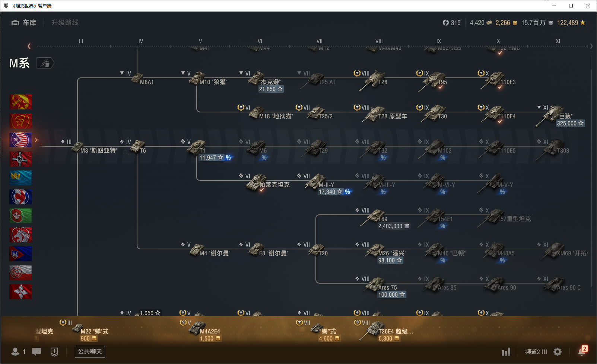Switch to the 升级路线 tab
Viewport: 597px width, 364px height.
65,23
